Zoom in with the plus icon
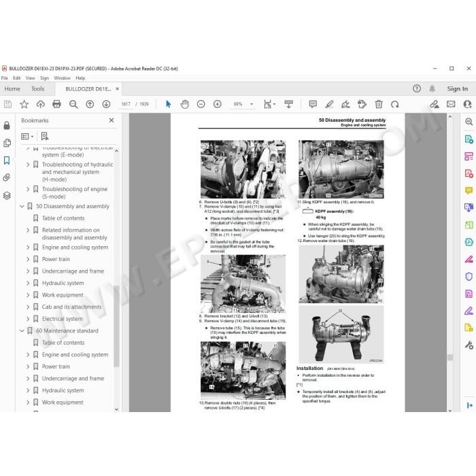This screenshot has height=476, width=476. point(218,104)
